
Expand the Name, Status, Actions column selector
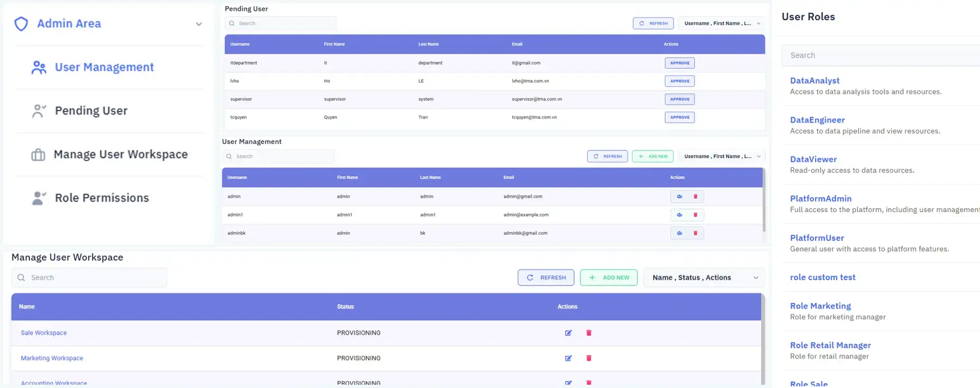coord(704,277)
